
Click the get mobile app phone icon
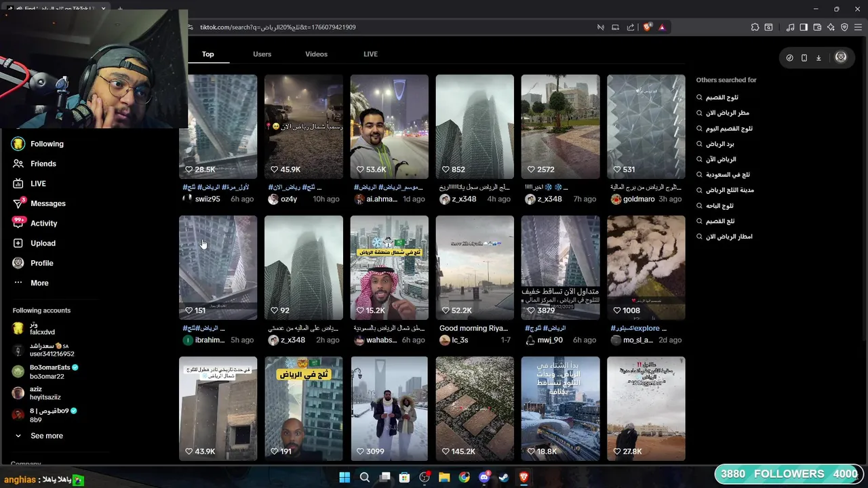804,58
